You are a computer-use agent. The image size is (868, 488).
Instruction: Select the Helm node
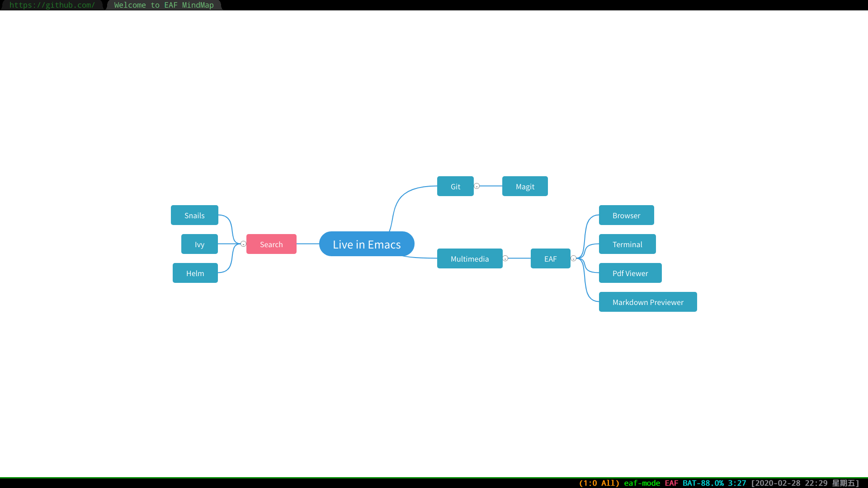195,273
